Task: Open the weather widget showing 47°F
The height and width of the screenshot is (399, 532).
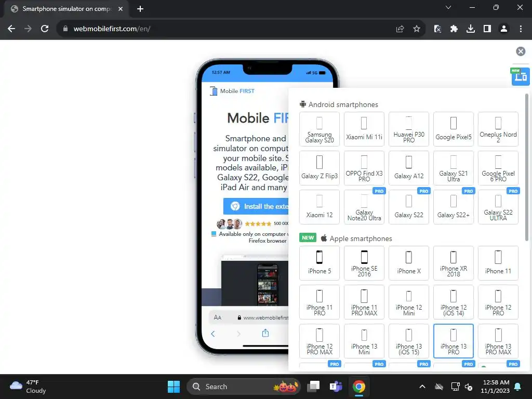Action: pos(28,387)
